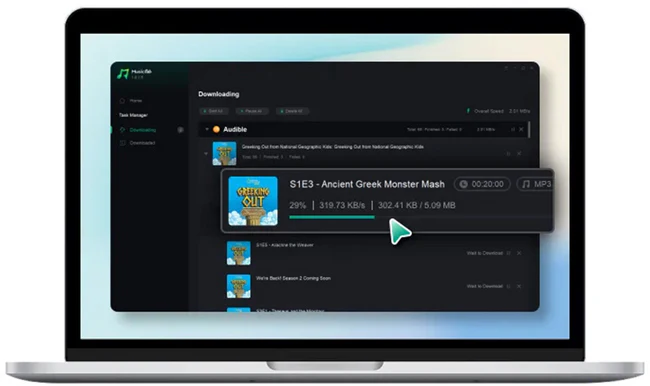Viewport: 650px width, 386px height.
Task: Click the Delete All button
Action: pos(293,111)
